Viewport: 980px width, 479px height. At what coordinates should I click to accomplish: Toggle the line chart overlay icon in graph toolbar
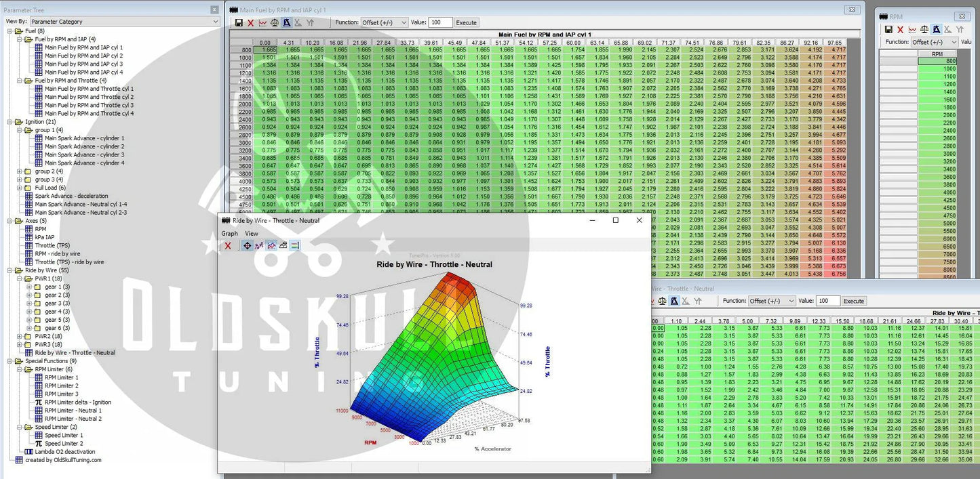coord(271,245)
